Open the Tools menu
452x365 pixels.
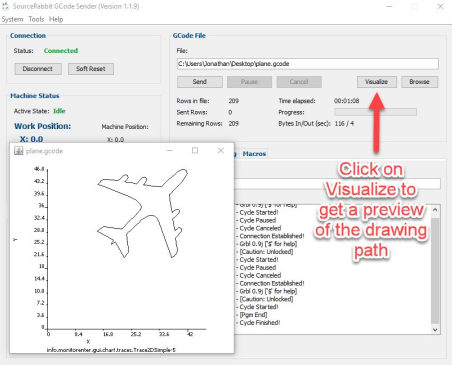coord(36,19)
